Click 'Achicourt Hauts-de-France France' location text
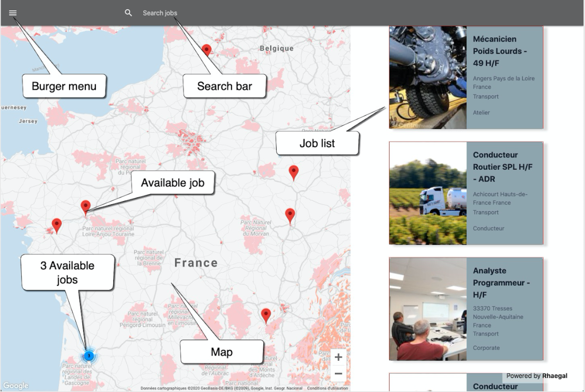Screen dimensions: 585x392 [500, 199]
